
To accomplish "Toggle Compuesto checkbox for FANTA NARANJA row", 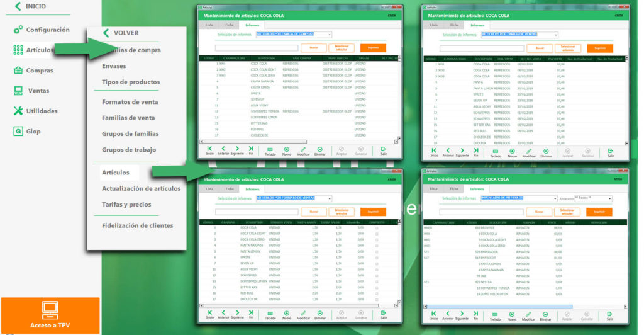I will click(x=377, y=246).
